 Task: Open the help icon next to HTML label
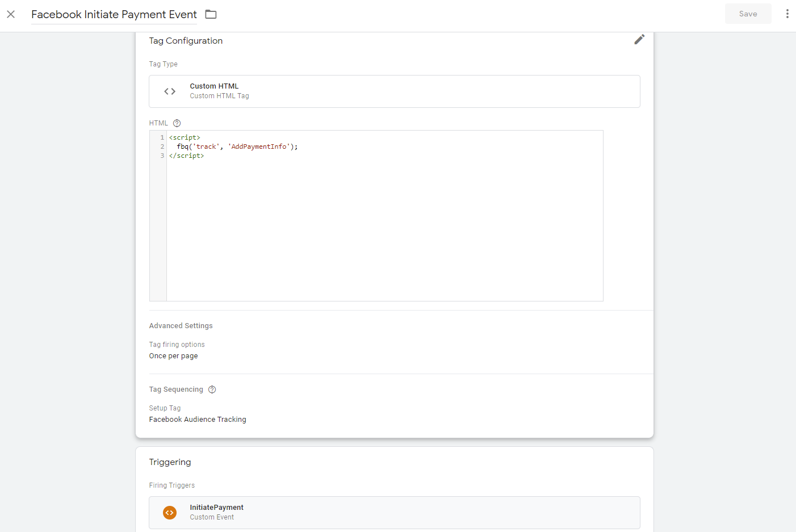tap(177, 123)
